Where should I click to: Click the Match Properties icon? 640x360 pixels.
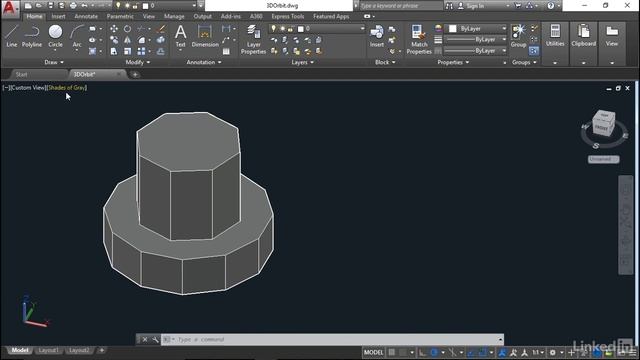pos(419,39)
